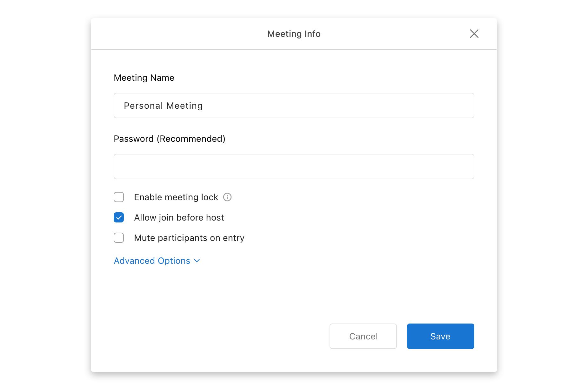The width and height of the screenshot is (588, 389).
Task: Close the Meeting Info dialog
Action: point(474,34)
